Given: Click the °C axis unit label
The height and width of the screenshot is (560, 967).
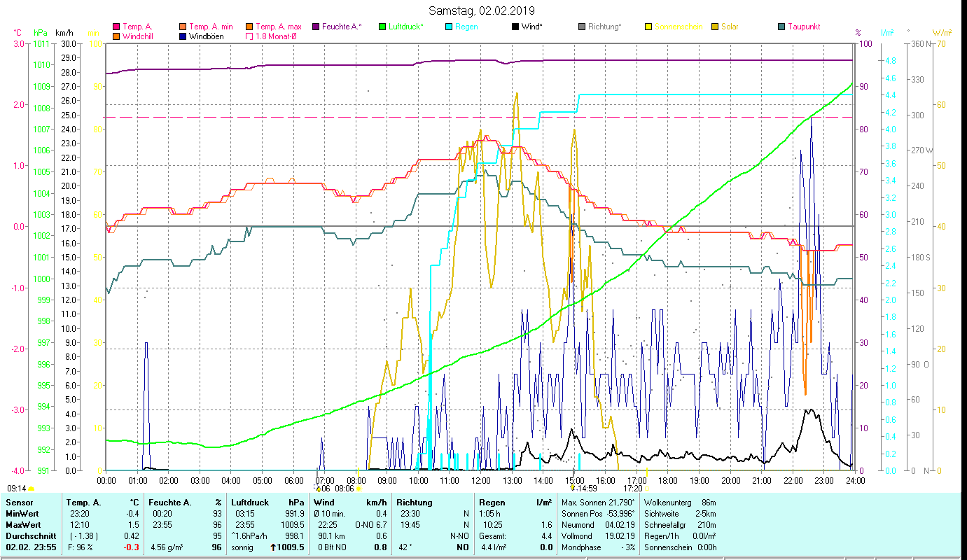Looking at the screenshot, I should point(18,33).
